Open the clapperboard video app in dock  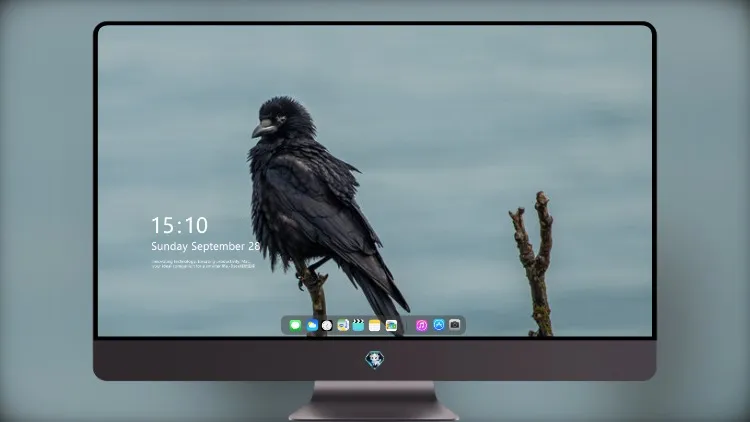(x=358, y=325)
